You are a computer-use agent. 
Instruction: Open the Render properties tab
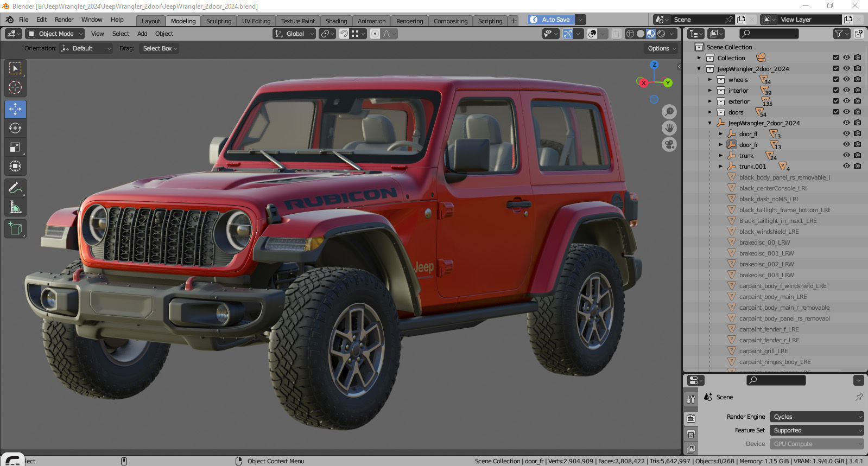(691, 418)
